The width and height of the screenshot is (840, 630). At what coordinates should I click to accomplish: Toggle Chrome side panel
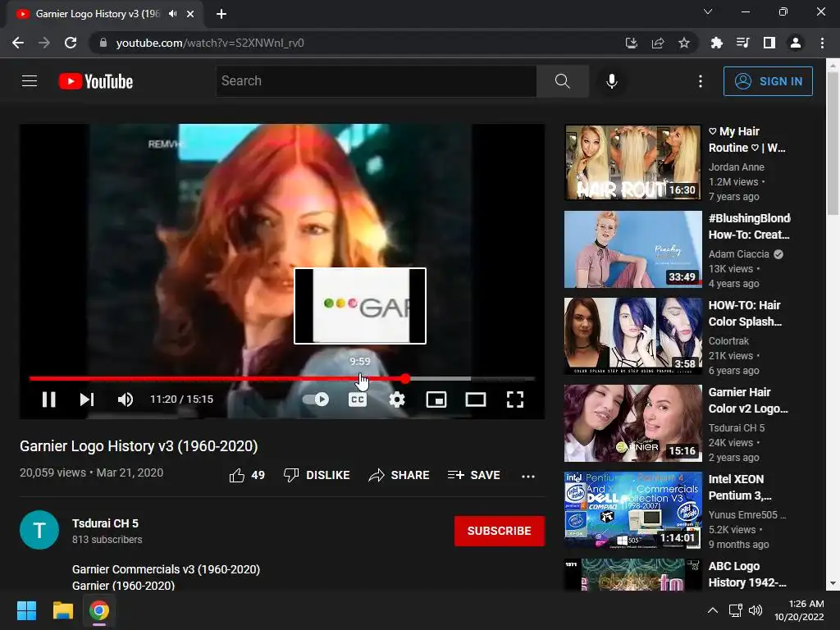click(x=769, y=43)
